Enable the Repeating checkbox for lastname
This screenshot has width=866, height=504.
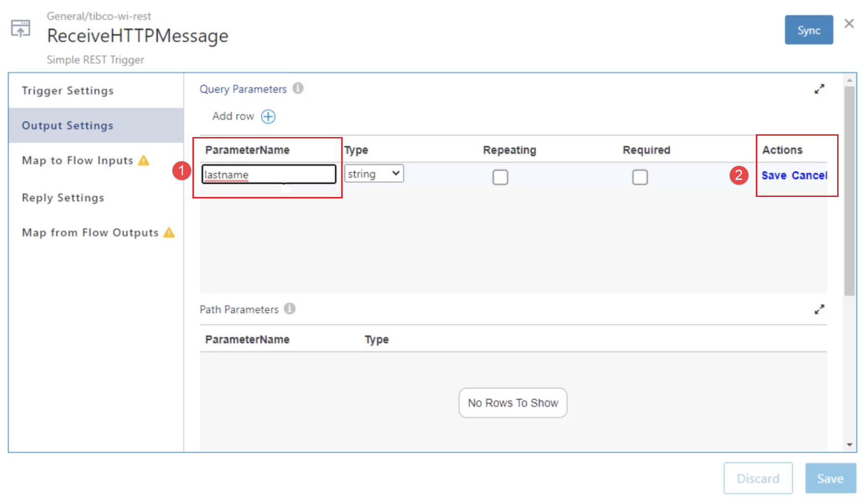[500, 177]
